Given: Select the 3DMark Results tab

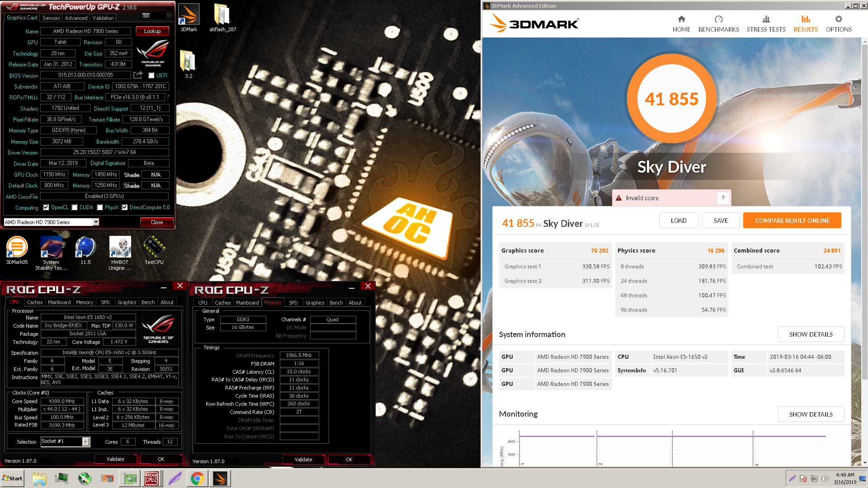Looking at the screenshot, I should tap(806, 24).
